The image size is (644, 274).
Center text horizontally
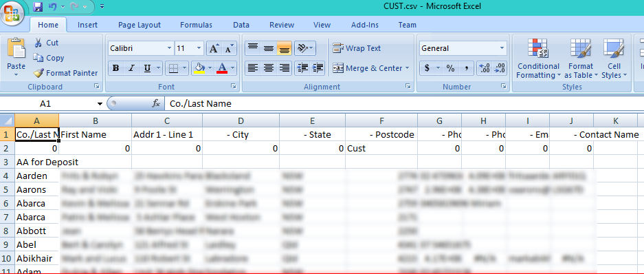(x=269, y=68)
